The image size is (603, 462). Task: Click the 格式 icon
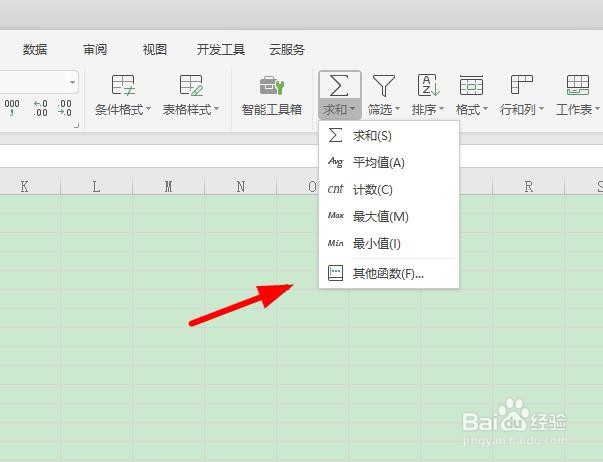click(x=471, y=85)
